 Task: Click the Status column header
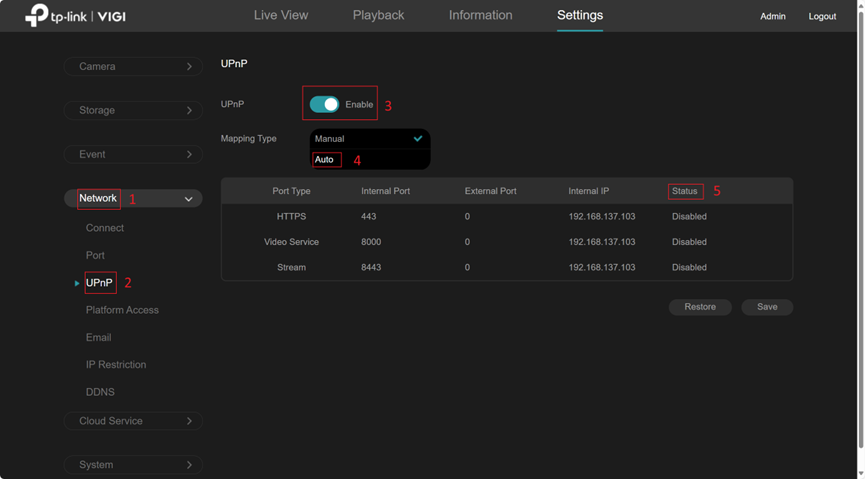(685, 191)
